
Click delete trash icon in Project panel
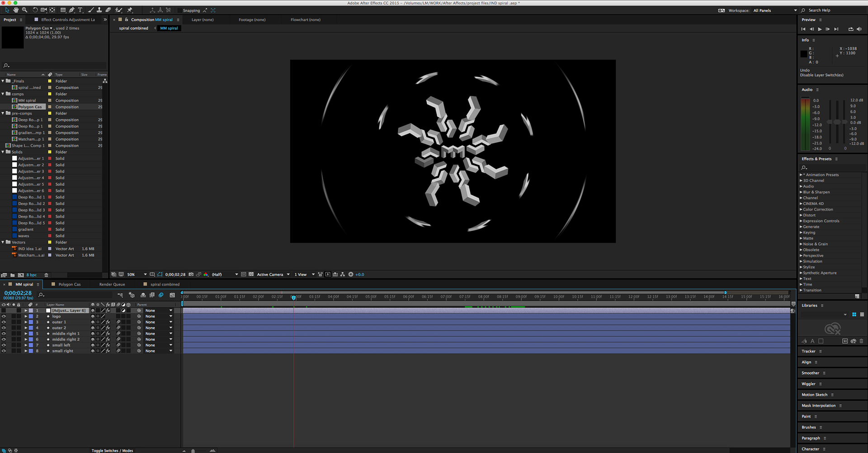point(46,275)
